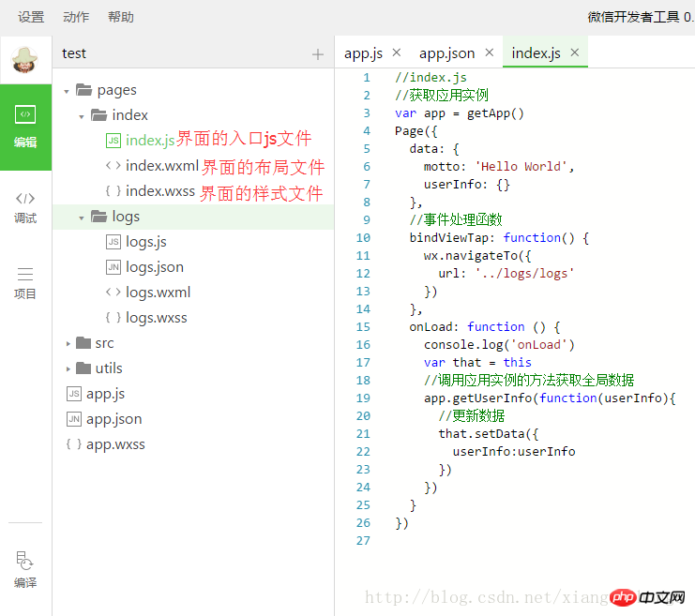Click the index folder icon

coord(98,114)
